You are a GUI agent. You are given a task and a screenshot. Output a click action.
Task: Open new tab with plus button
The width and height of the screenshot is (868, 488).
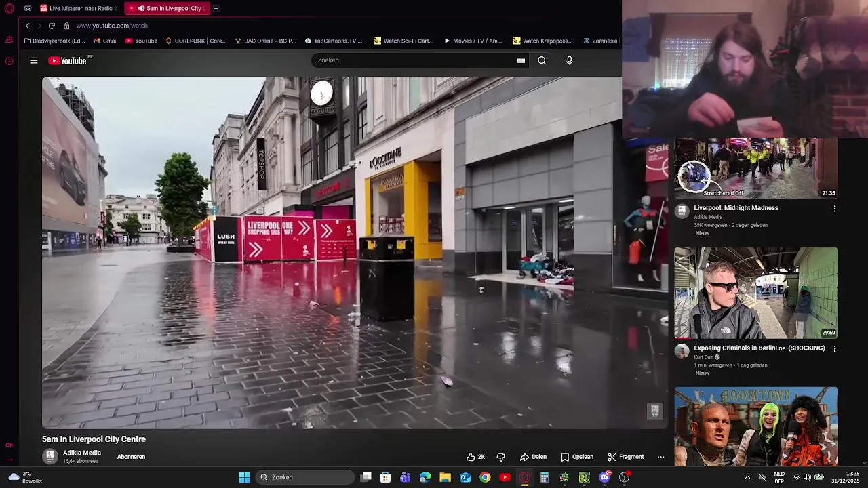pos(216,8)
